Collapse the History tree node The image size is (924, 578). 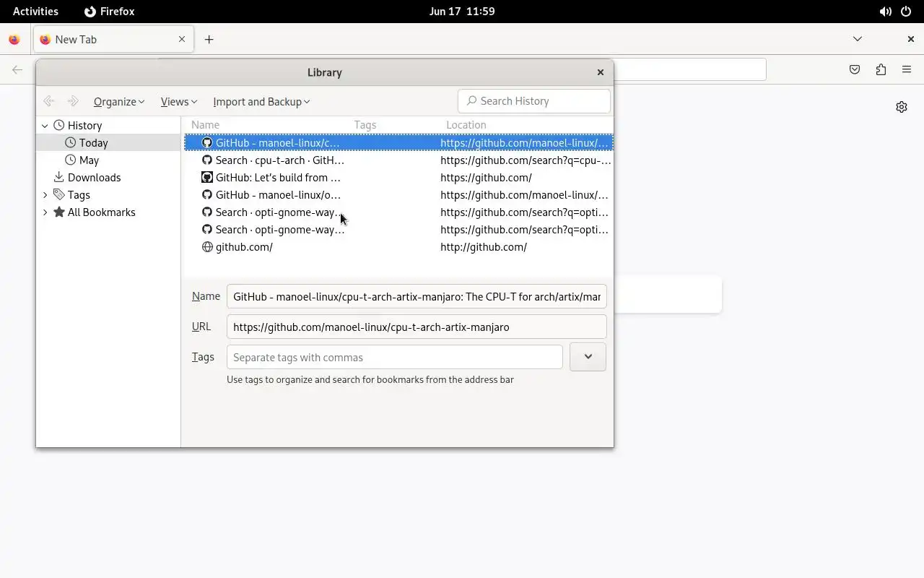coord(45,126)
